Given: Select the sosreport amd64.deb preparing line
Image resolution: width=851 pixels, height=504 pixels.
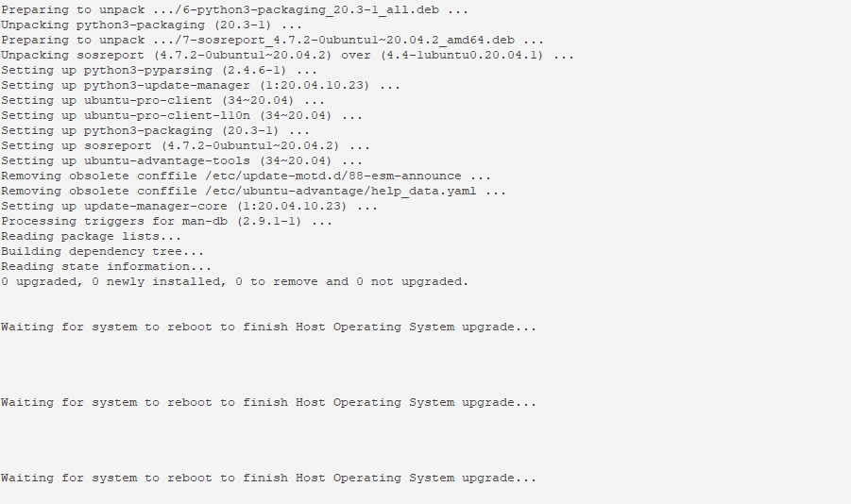Looking at the screenshot, I should 272,41.
